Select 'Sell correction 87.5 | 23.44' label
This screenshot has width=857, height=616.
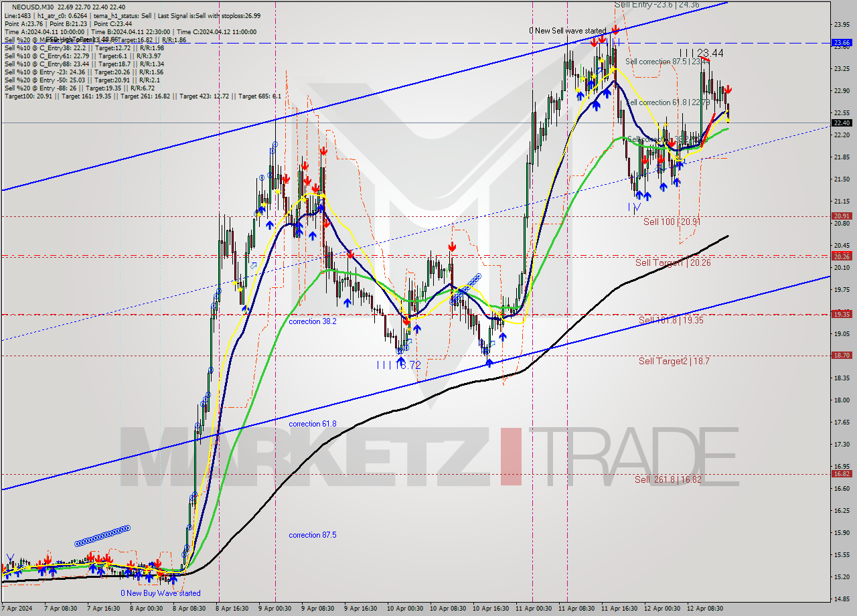click(x=667, y=62)
